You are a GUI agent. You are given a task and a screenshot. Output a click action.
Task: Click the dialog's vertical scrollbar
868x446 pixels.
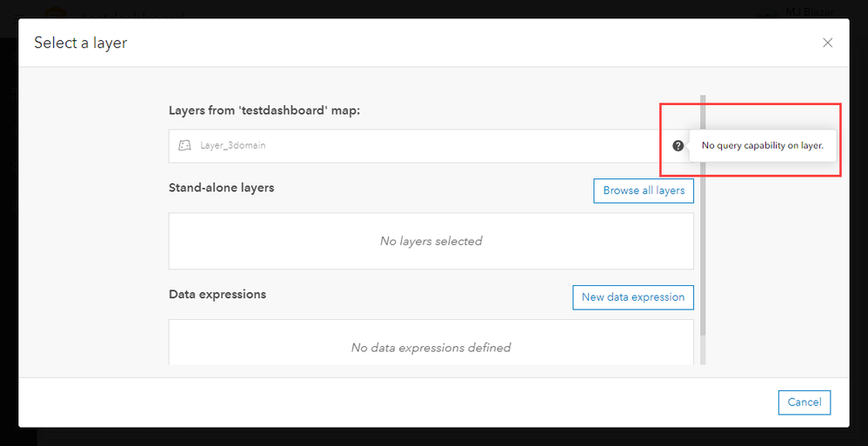tap(703, 217)
